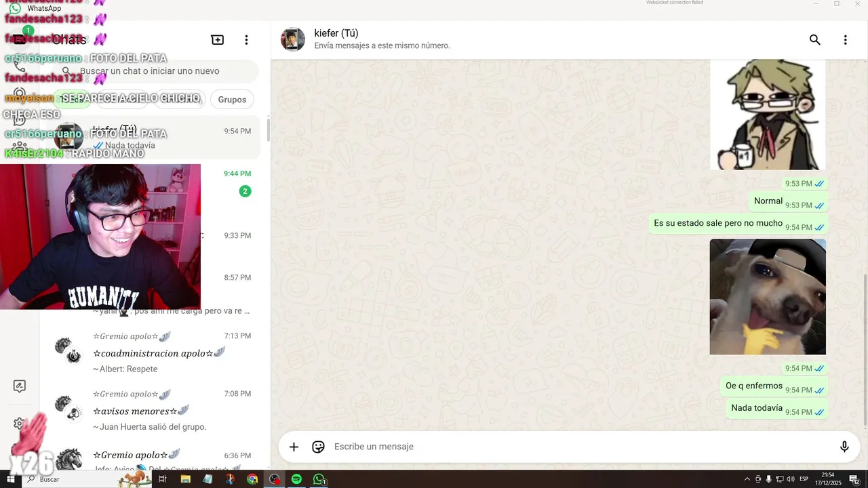This screenshot has width=868, height=488.
Task: Open Windows notification center with 12 badge
Action: (854, 479)
